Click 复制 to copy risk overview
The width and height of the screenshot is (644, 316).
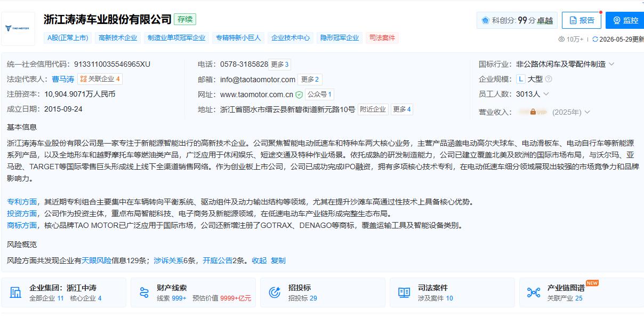click(x=278, y=260)
